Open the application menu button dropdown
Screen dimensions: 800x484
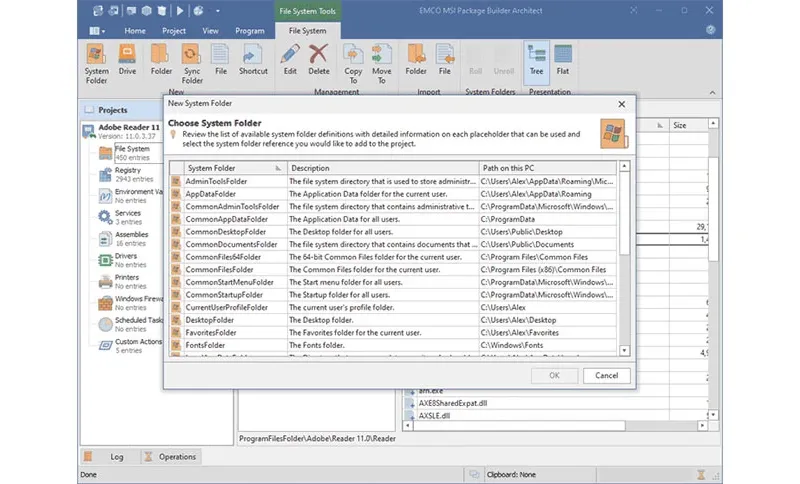tap(97, 31)
